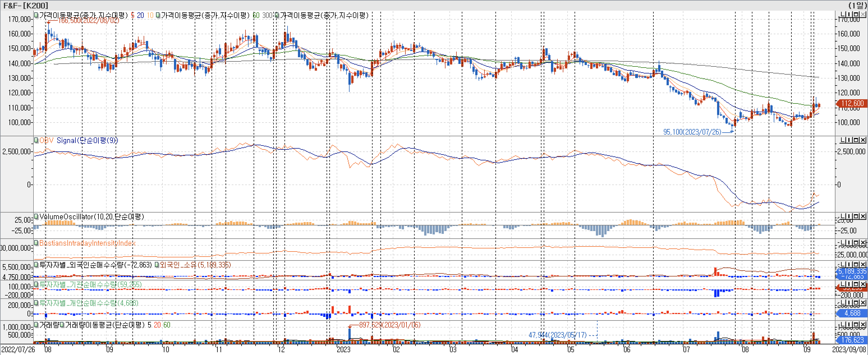Close the BostiansIntradayIntensityIndex panel

coord(863,243)
